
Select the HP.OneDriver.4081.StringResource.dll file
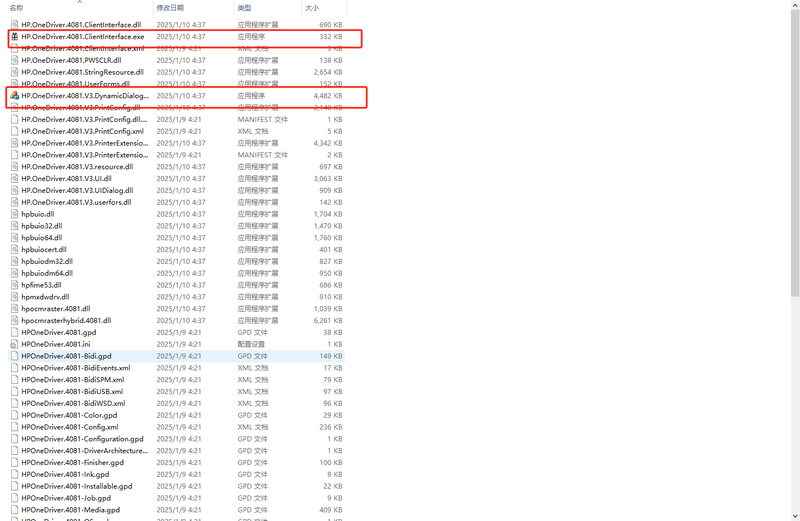point(82,72)
